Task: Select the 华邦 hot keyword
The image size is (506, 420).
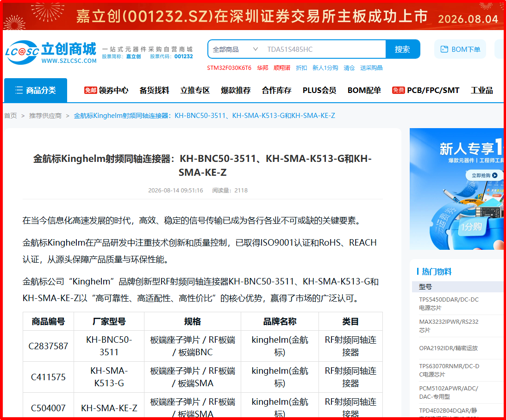Action: [262, 68]
